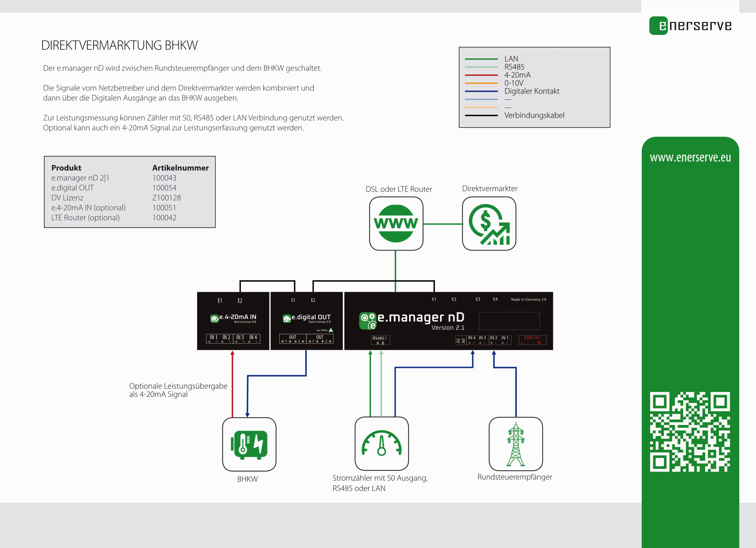Viewport: 756px width, 548px height.
Task: Click the QR code on green sidebar
Action: (690, 432)
